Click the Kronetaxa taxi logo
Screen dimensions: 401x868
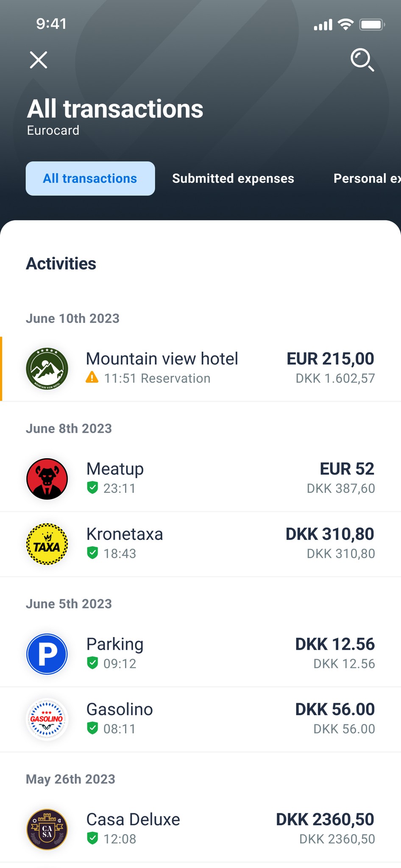tap(47, 544)
